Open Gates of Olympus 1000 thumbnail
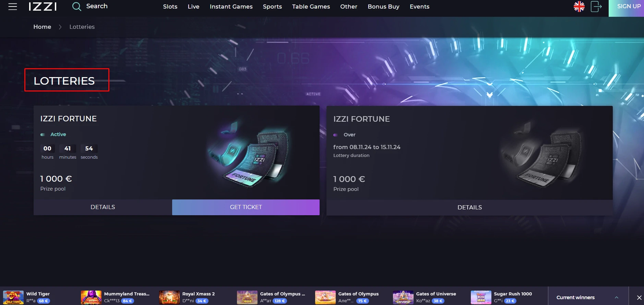 coord(247,297)
